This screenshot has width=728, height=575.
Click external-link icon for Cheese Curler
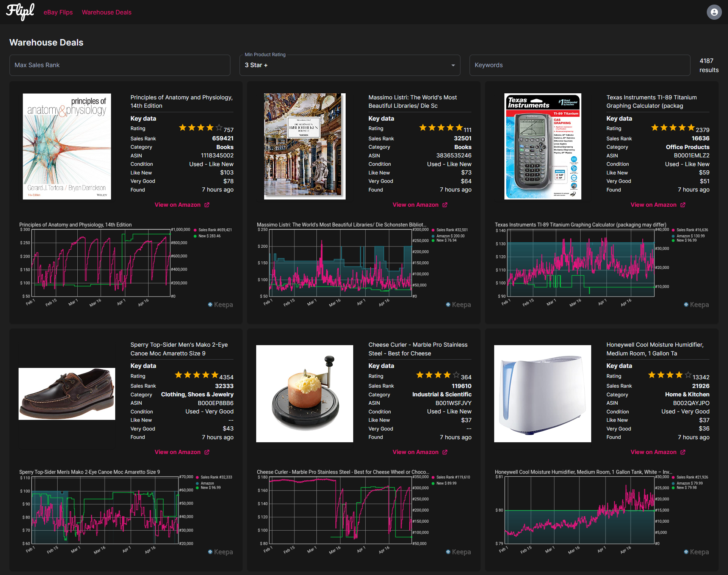(445, 452)
